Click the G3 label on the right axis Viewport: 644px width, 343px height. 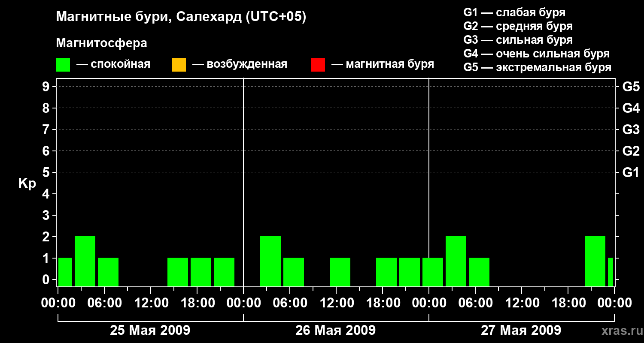click(x=631, y=129)
